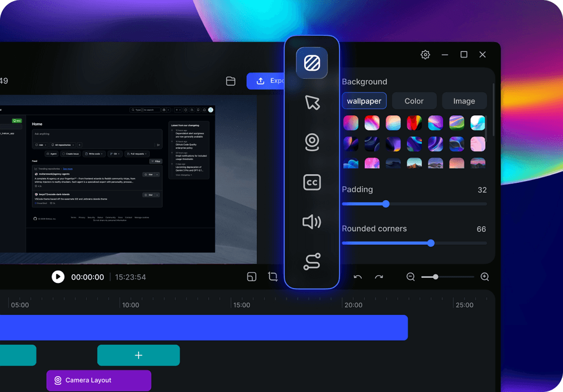
Task: Click the undo arrow above the timeline
Action: (x=359, y=277)
